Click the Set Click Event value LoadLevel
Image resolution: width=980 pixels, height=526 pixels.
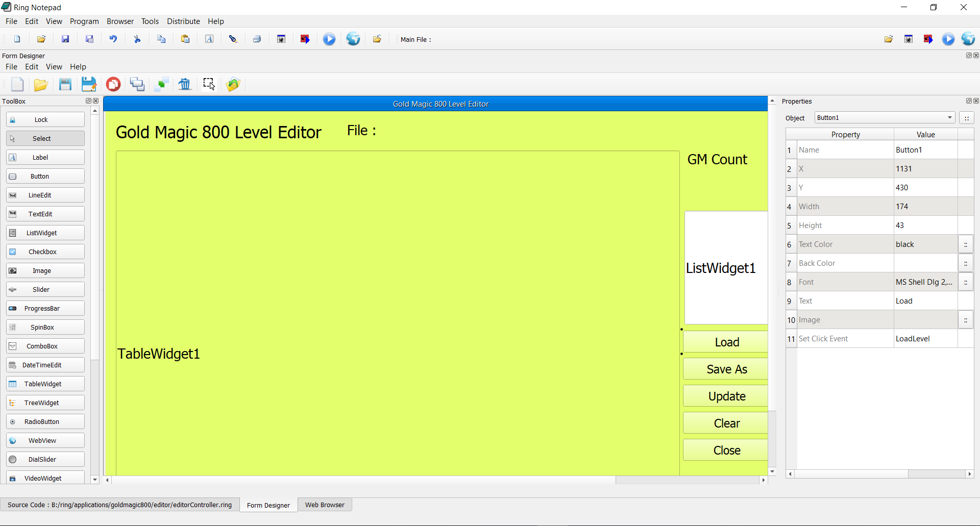[x=925, y=339]
